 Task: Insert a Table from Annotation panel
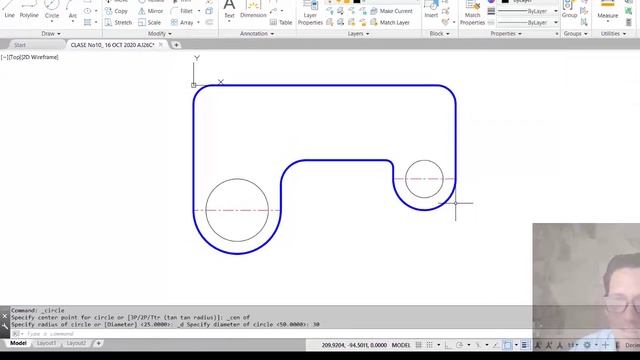tap(281, 22)
